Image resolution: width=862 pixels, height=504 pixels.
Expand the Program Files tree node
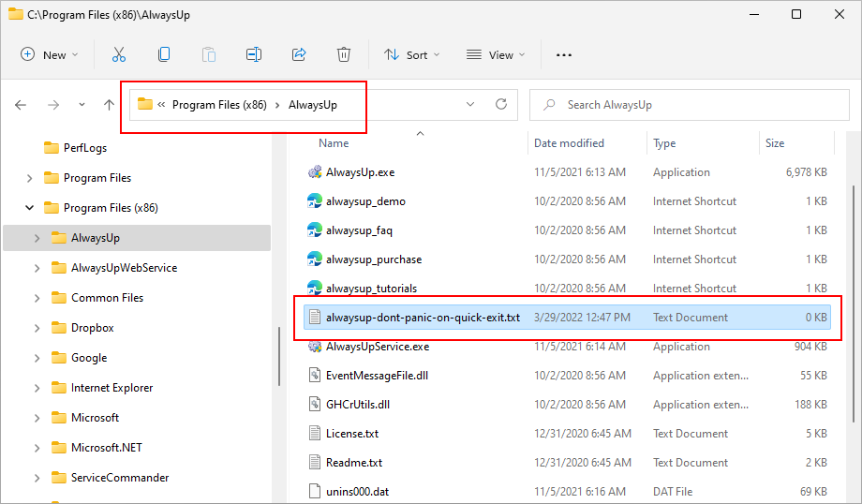(30, 178)
